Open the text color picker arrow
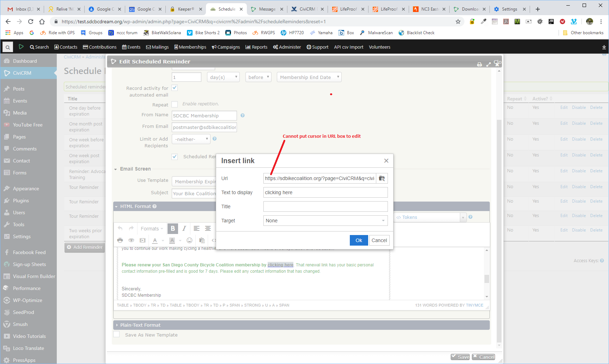The image size is (609, 364). pos(163,241)
